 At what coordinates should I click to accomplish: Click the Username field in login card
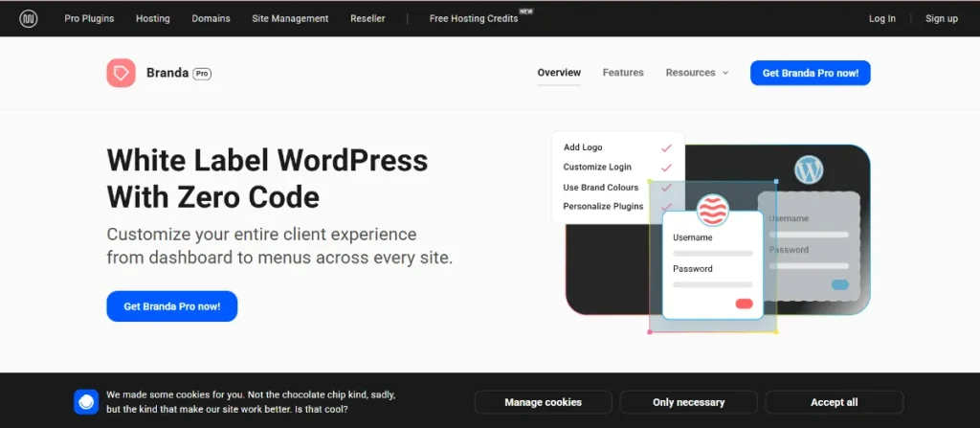(712, 254)
